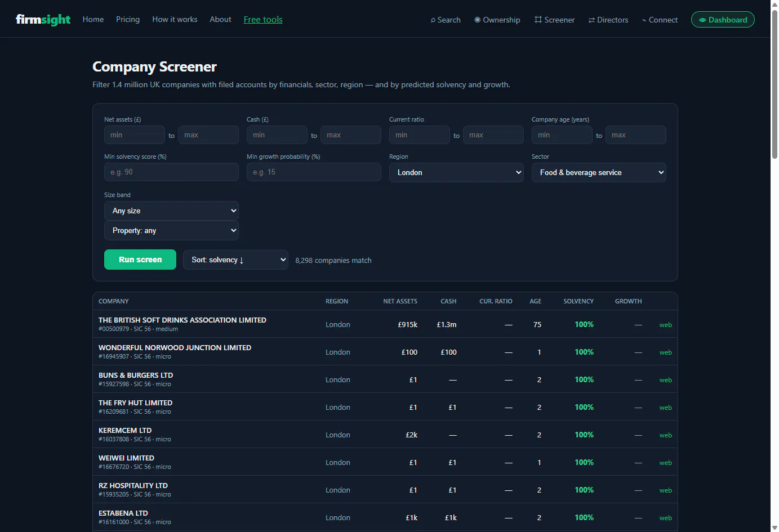
Task: Click the £915k net assets value
Action: coord(407,324)
